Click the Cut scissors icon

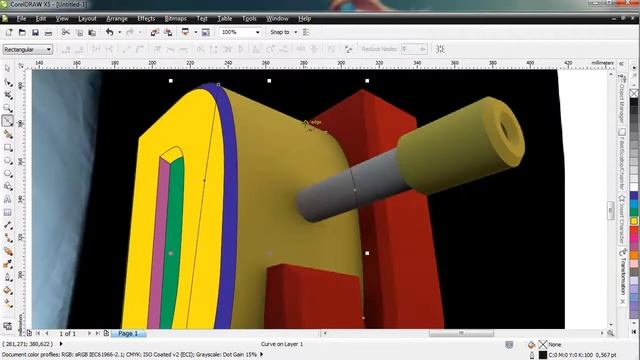click(65, 32)
